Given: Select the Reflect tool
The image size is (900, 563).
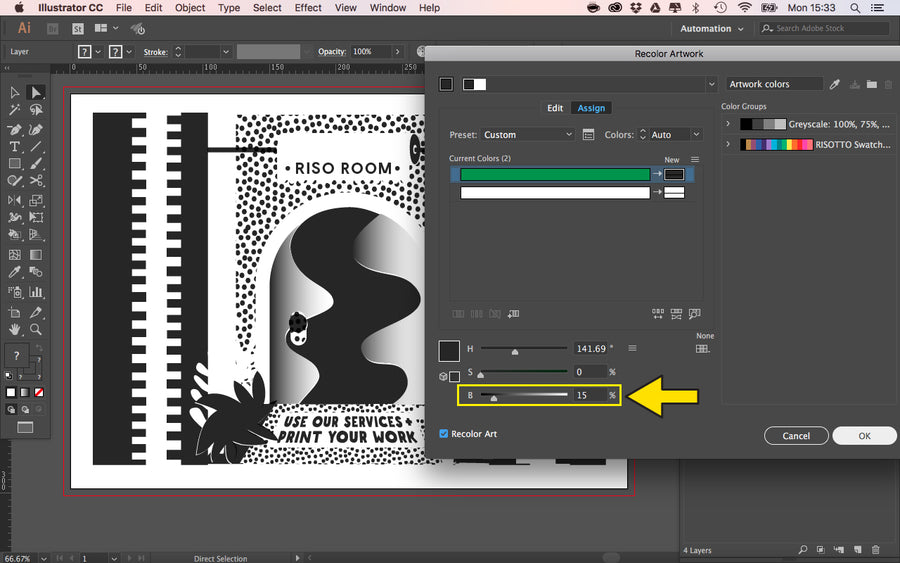Looking at the screenshot, I should [x=14, y=200].
